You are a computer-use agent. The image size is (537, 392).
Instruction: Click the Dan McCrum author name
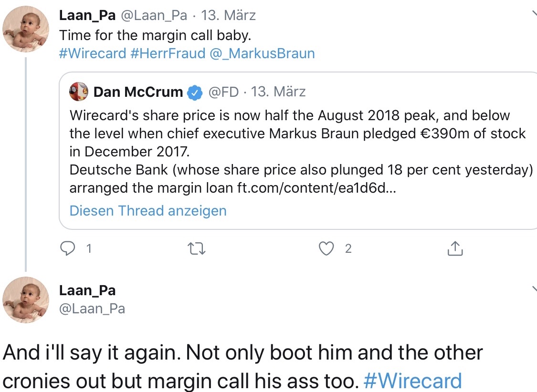tap(138, 92)
